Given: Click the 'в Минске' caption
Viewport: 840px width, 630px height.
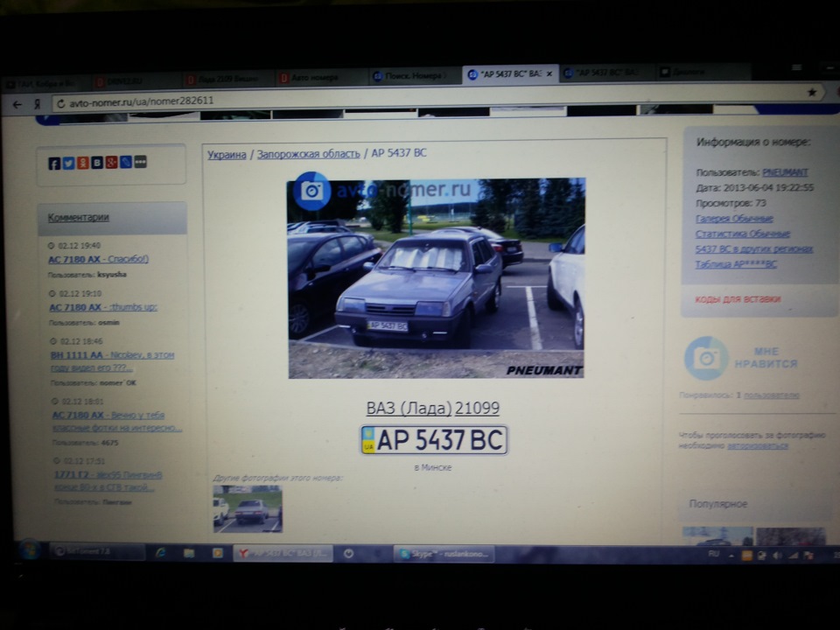Looking at the screenshot, I should coord(433,467).
